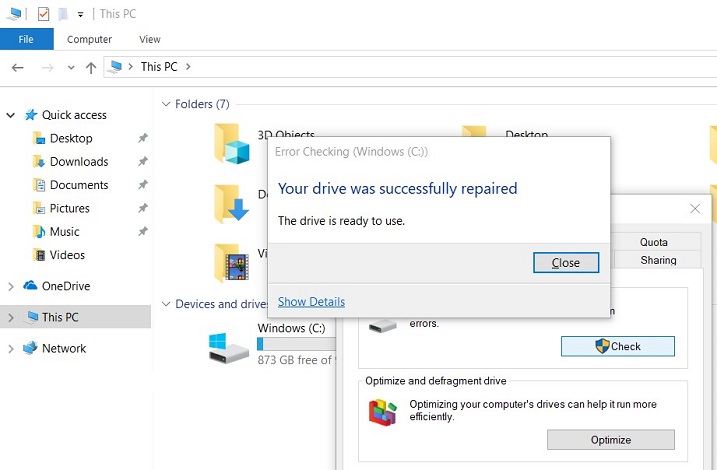Image resolution: width=717 pixels, height=470 pixels.
Task: Go back with the back arrow
Action: point(17,68)
